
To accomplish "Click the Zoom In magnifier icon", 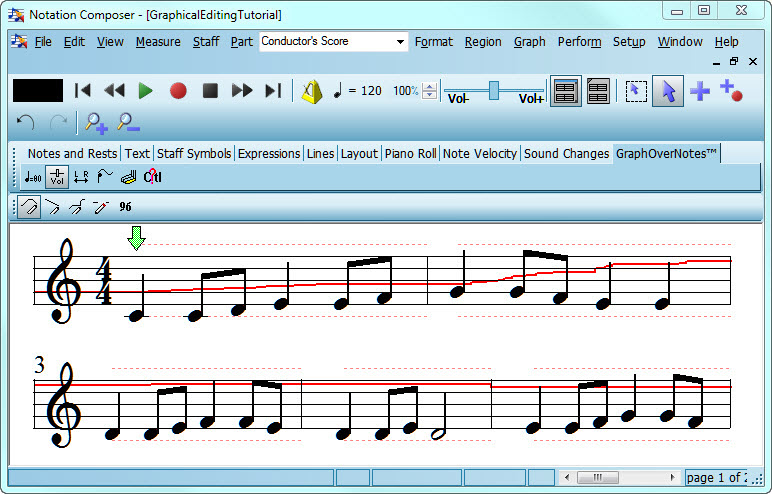I will click(x=96, y=123).
